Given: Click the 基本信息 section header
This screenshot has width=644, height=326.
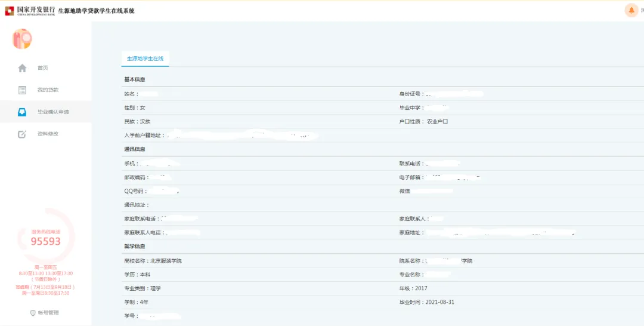Looking at the screenshot, I should 135,79.
